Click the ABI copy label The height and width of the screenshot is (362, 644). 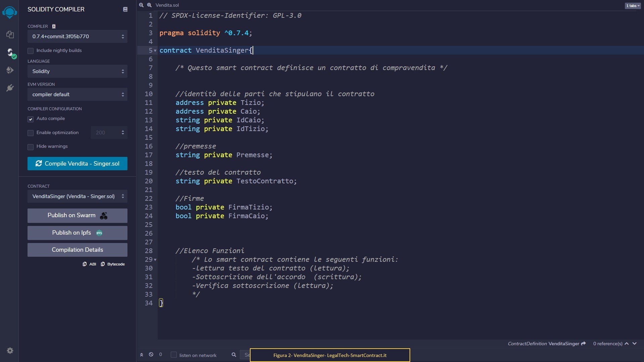click(93, 264)
